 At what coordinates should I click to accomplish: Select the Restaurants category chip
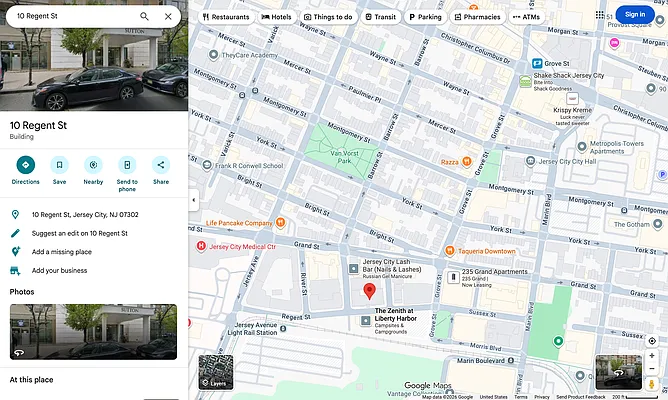pos(226,17)
